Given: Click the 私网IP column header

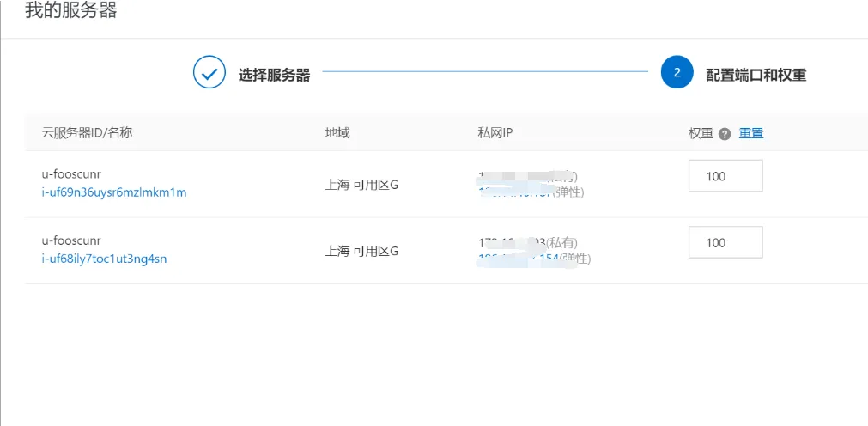Looking at the screenshot, I should coord(496,133).
